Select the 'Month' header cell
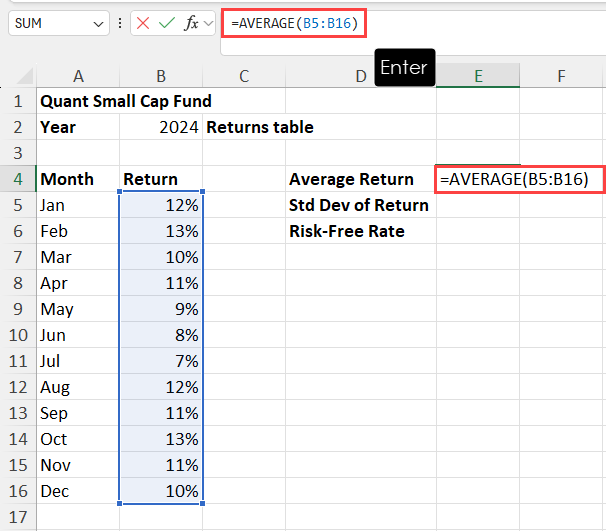Screen dimensions: 606x531 click(78, 179)
